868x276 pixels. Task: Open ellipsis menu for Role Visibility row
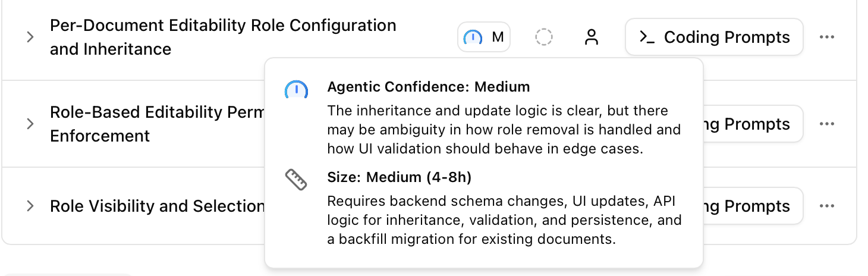click(826, 206)
